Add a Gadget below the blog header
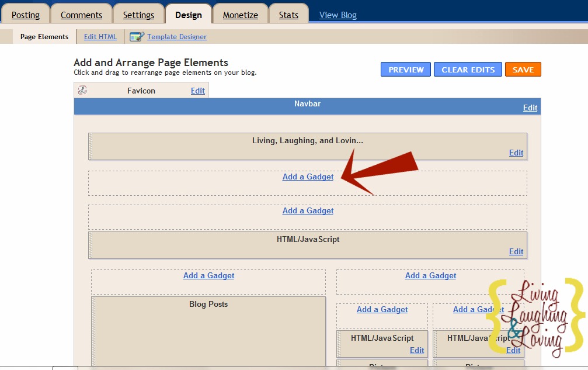 tap(308, 177)
